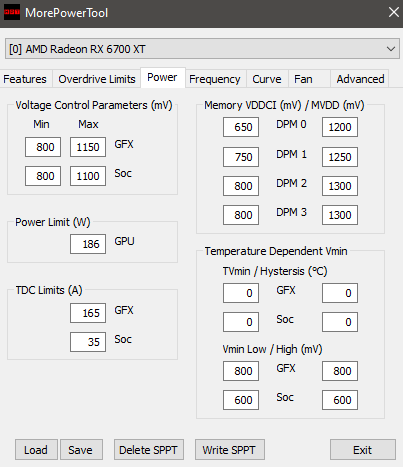Screen dimensions: 403x467
Task: Open the Fan tab
Action: tap(303, 79)
